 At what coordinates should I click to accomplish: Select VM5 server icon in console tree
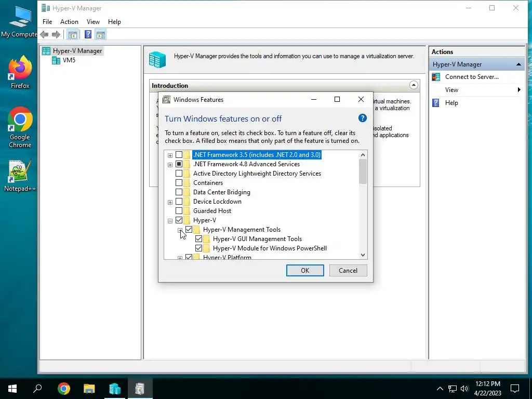[56, 60]
